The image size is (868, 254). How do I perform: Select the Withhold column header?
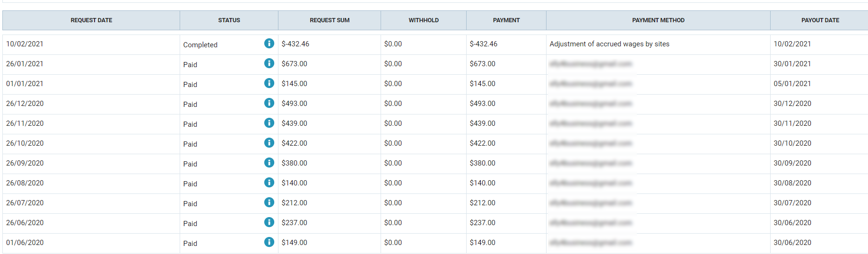(x=424, y=20)
